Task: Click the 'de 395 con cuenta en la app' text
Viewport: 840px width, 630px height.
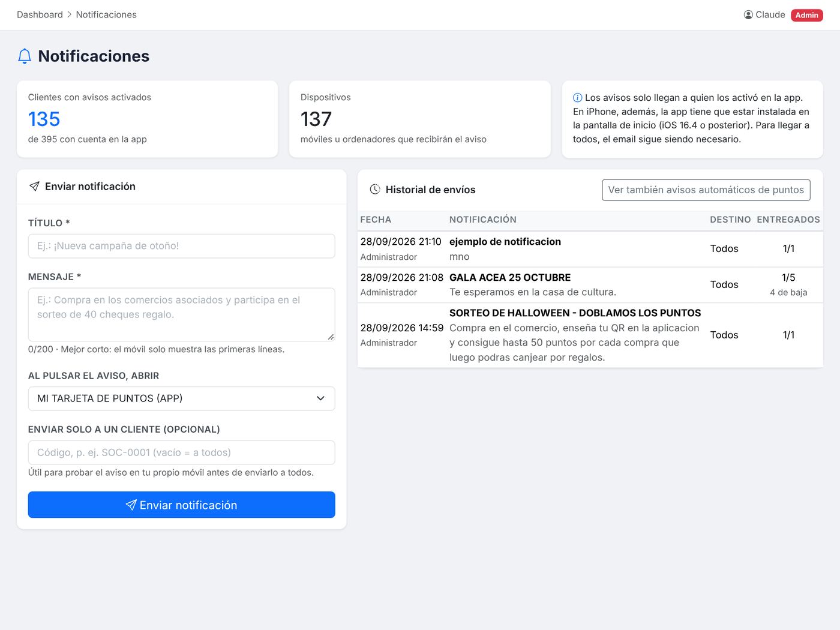Action: tap(88, 139)
